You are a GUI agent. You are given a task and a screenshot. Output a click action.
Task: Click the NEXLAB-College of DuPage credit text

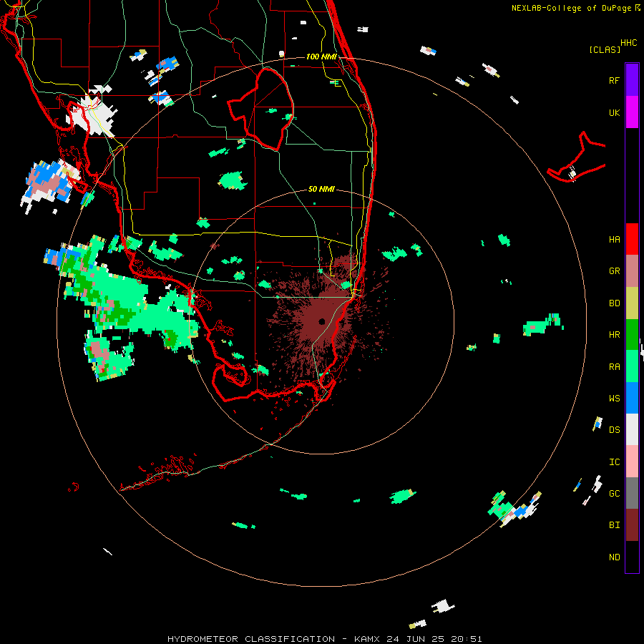pos(575,7)
